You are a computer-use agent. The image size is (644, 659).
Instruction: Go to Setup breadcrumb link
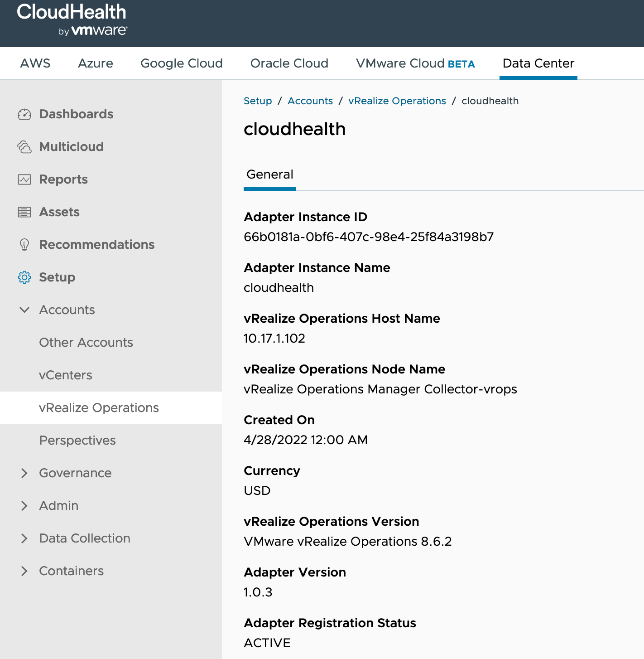tap(258, 101)
